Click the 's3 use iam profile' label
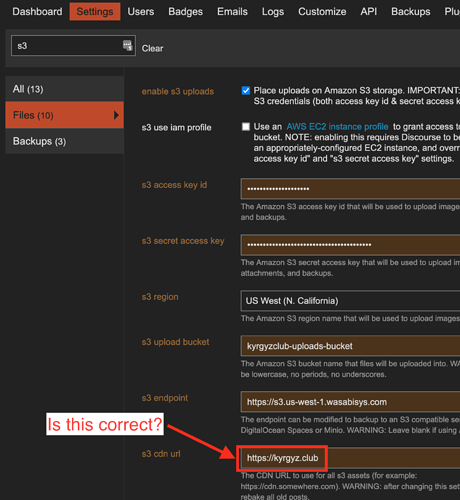The width and height of the screenshot is (460, 500). 176,127
